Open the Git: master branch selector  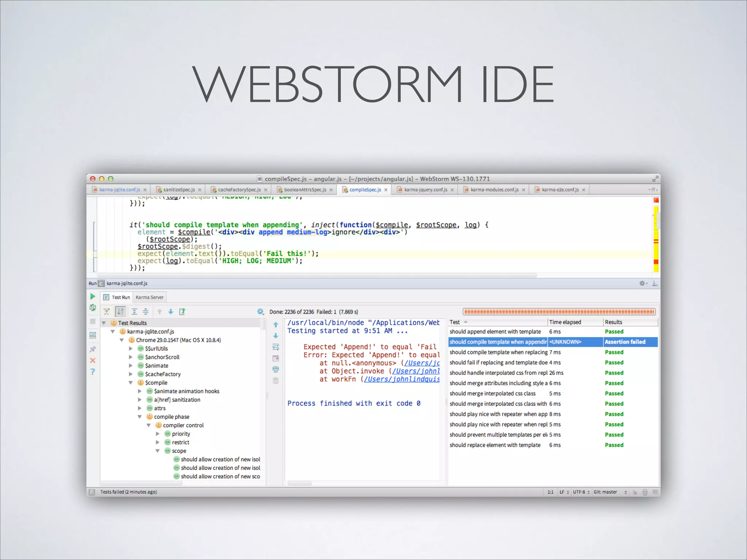tap(610, 492)
